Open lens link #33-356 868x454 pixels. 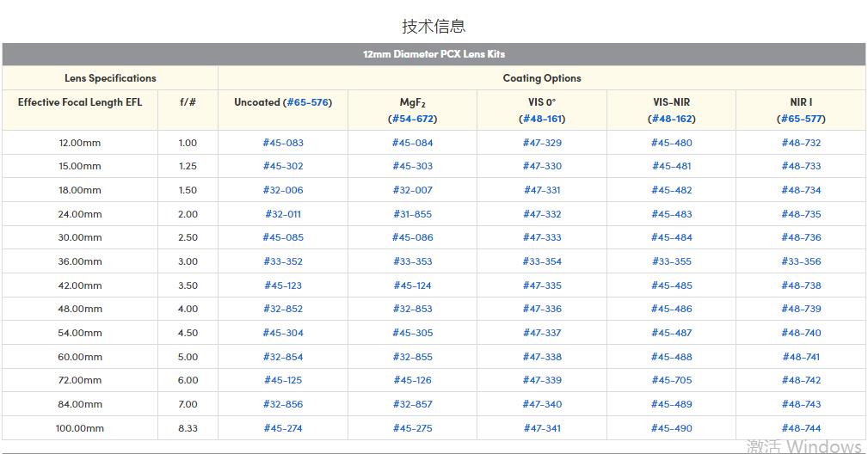[x=801, y=261]
